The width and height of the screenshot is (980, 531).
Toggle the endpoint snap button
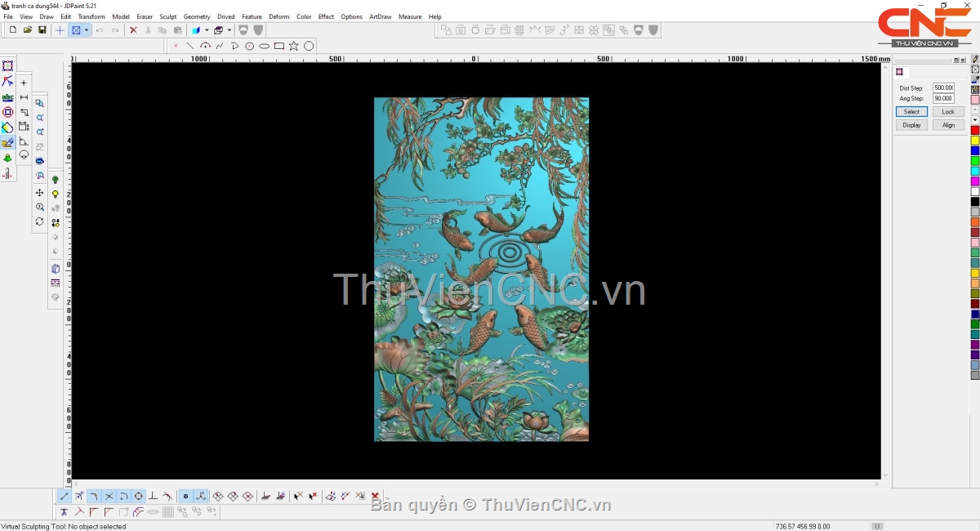65,496
